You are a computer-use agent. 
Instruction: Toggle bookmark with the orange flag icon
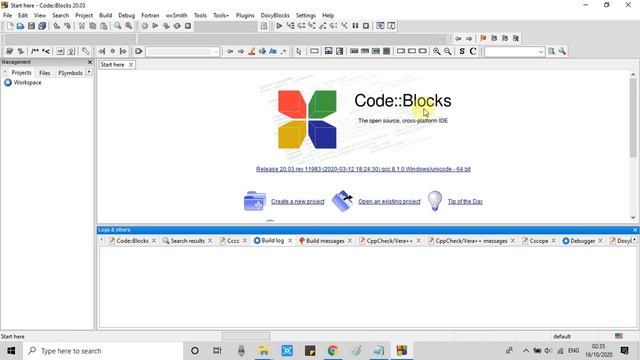pyautogui.click(x=483, y=38)
